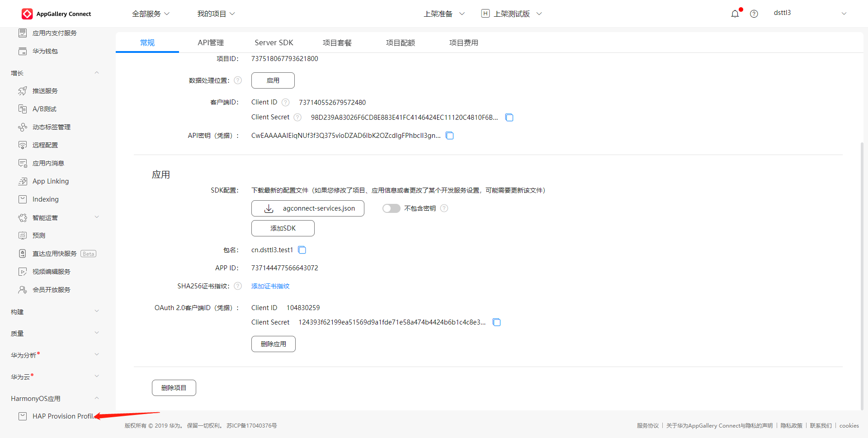
Task: Copy the project Client Secret value
Action: coord(509,118)
